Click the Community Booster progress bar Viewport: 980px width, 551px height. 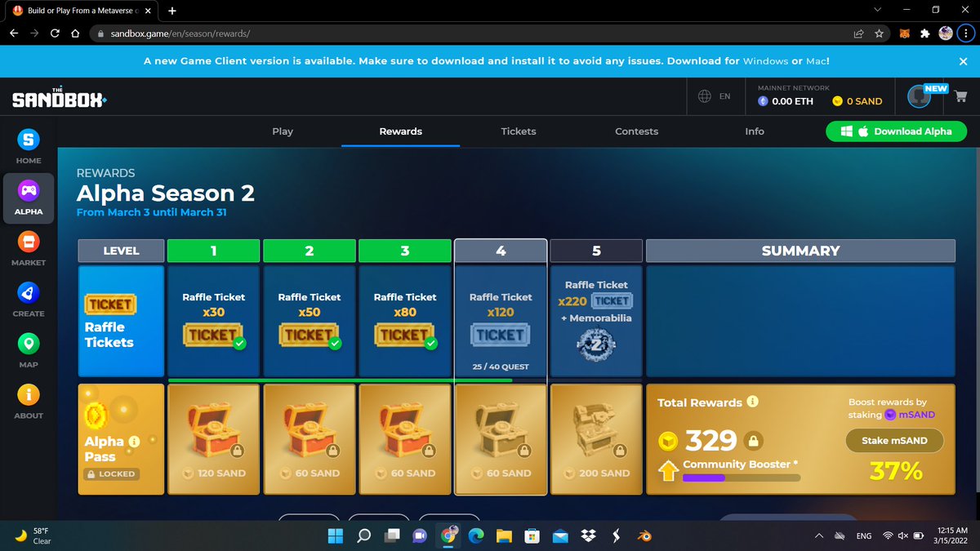point(742,478)
